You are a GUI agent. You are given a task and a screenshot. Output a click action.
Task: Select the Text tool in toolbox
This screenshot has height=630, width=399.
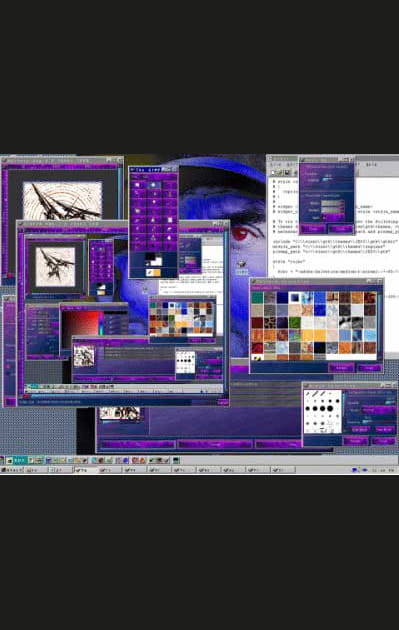pyautogui.click(x=170, y=211)
